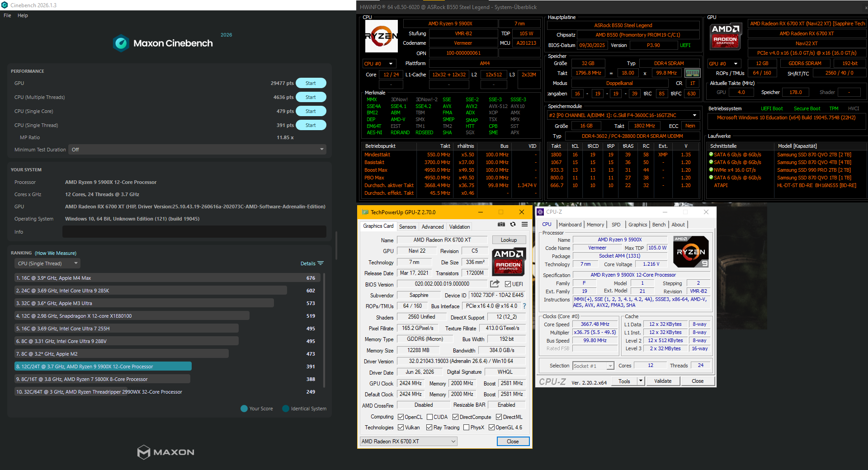The width and height of the screenshot is (868, 470).
Task: Click the Identical System legend color dot
Action: [x=286, y=409]
